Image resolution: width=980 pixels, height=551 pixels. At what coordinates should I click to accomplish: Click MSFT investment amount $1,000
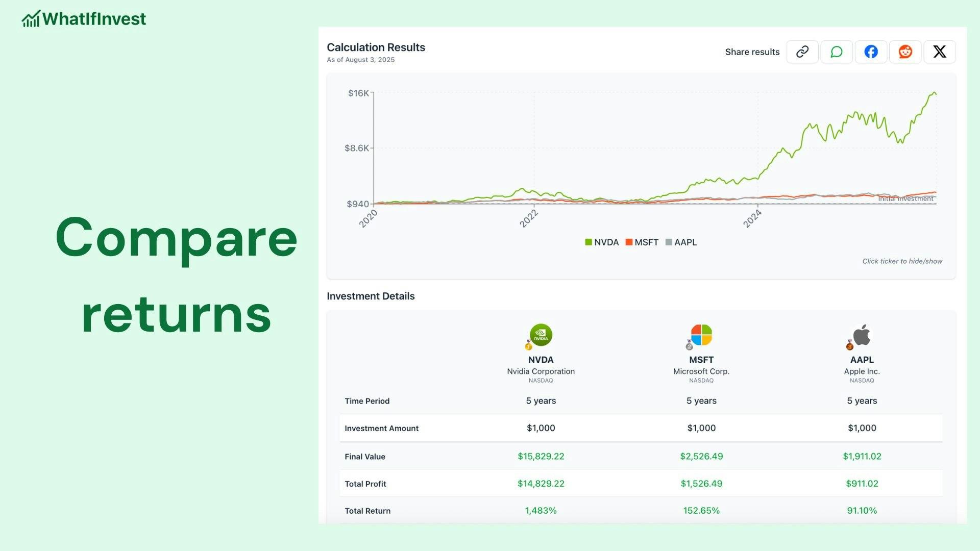pyautogui.click(x=701, y=428)
